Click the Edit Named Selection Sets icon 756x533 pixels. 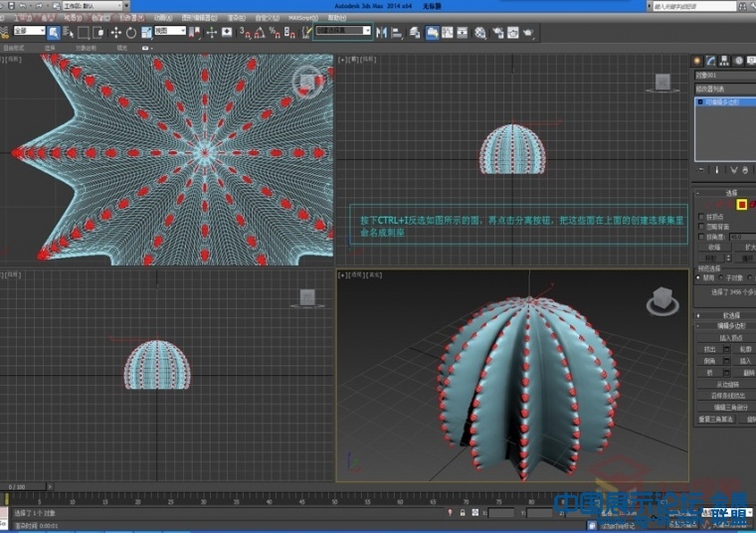306,33
